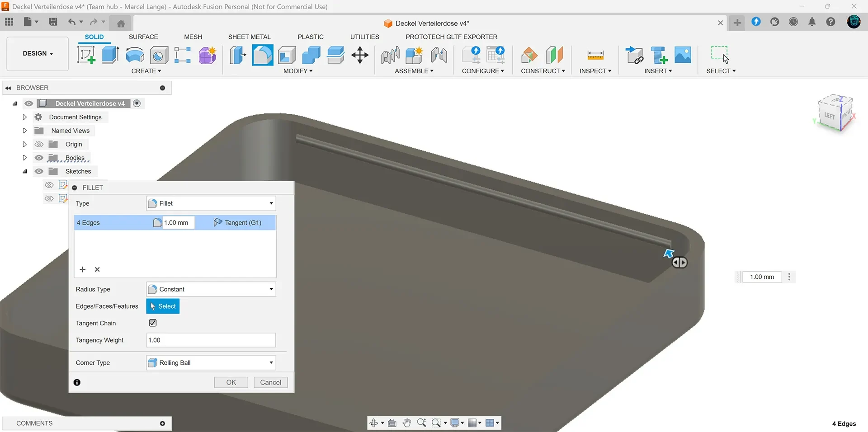Screen dimensions: 868x432
Task: Expand the Named Views tree node
Action: click(x=25, y=131)
